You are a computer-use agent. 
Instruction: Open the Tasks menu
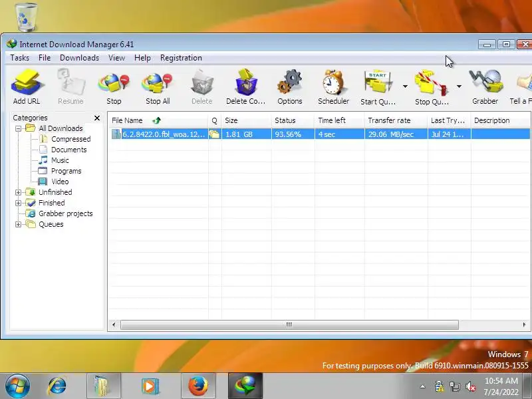tap(20, 58)
